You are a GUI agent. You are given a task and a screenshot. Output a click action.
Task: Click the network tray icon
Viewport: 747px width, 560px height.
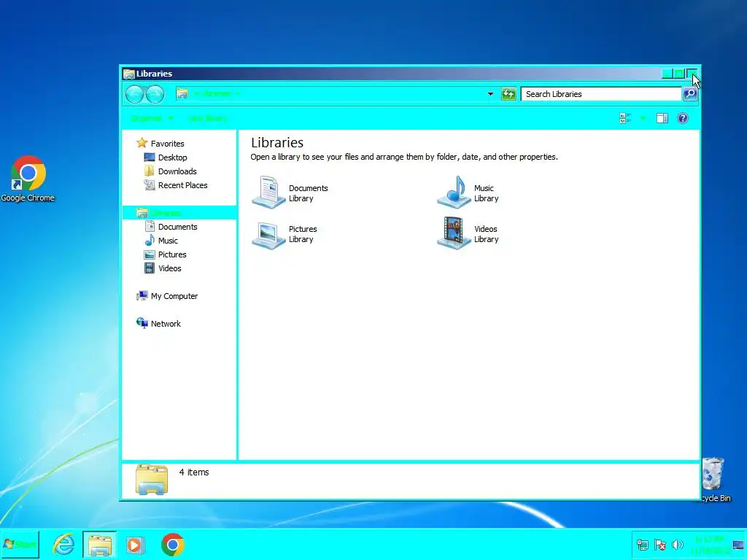pyautogui.click(x=642, y=544)
